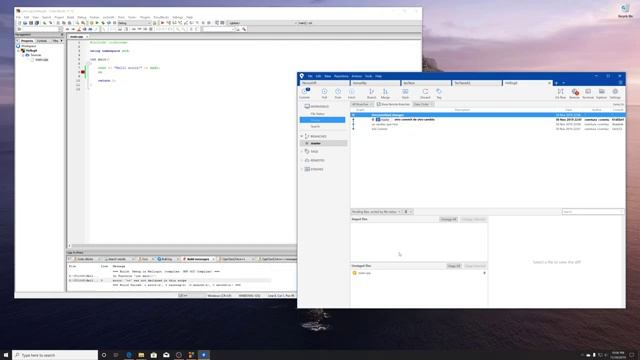Screen dimensions: 640x360
Task: Add a new tab in SourceTree
Action: tap(556, 83)
